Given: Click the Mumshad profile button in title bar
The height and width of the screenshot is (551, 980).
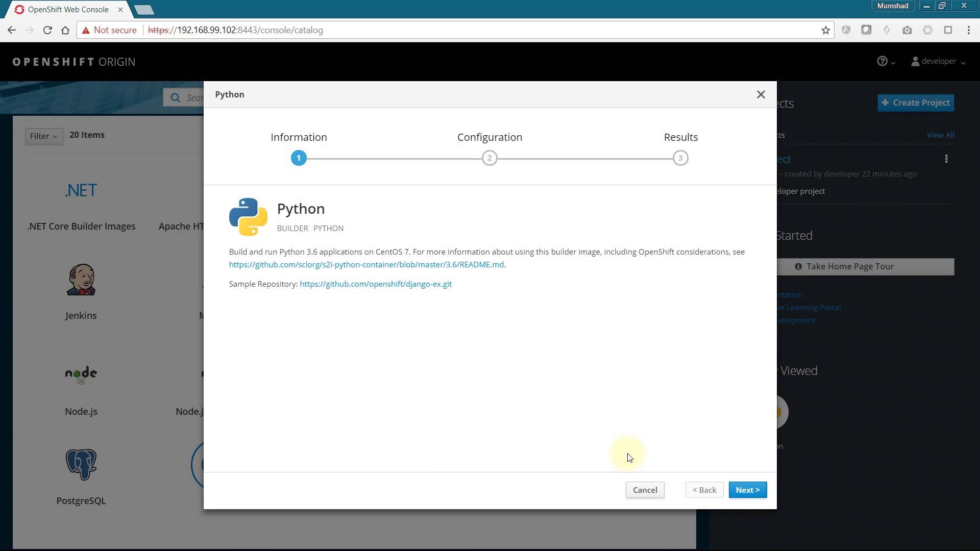Looking at the screenshot, I should (x=892, y=6).
